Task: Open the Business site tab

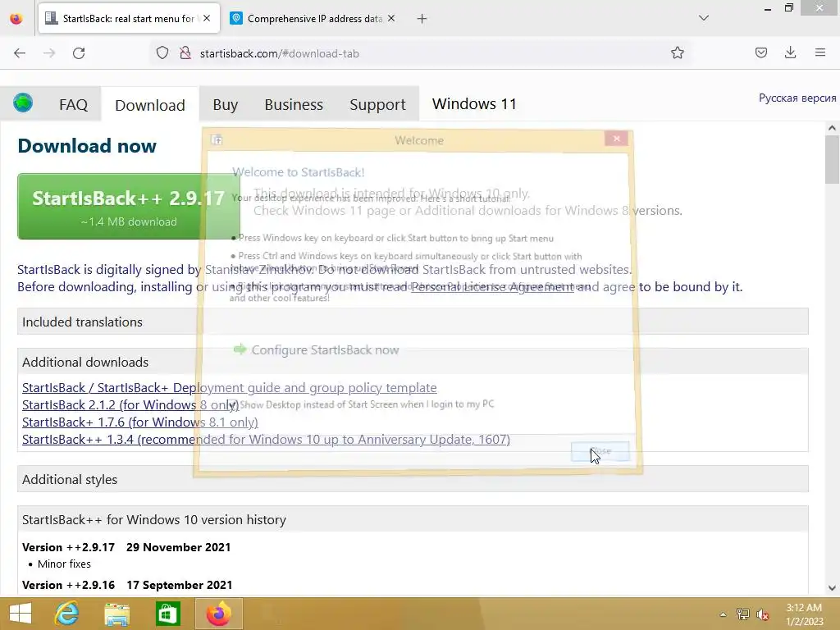Action: point(294,104)
